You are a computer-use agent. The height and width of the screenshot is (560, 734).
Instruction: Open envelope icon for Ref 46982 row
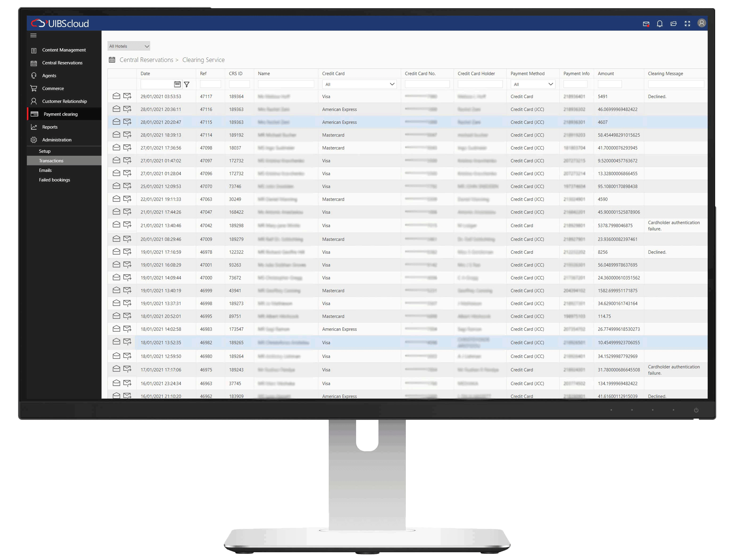click(116, 341)
